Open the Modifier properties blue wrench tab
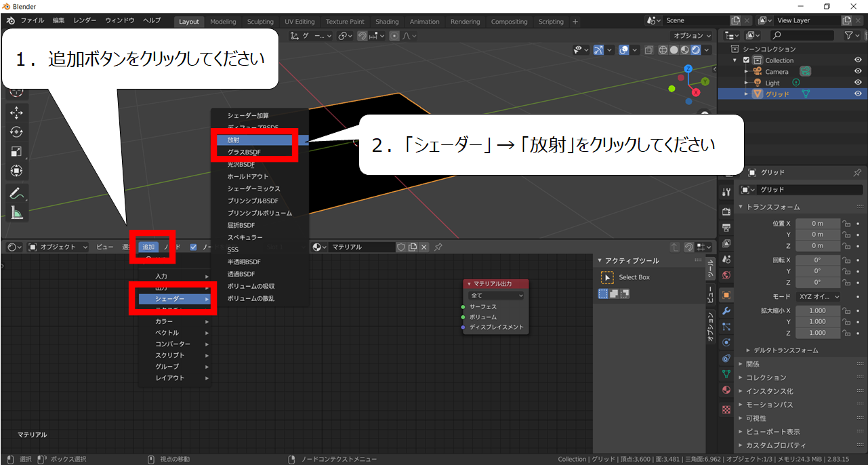The image size is (868, 465). (726, 311)
